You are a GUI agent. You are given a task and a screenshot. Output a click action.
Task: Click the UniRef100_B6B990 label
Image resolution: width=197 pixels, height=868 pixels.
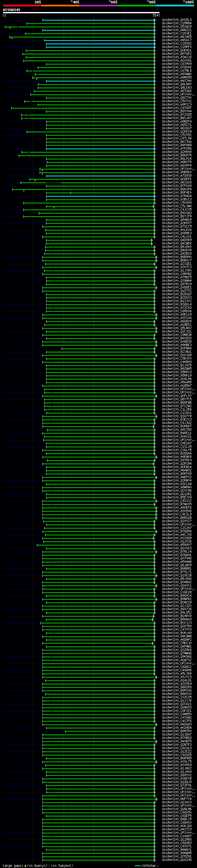[177, 257]
